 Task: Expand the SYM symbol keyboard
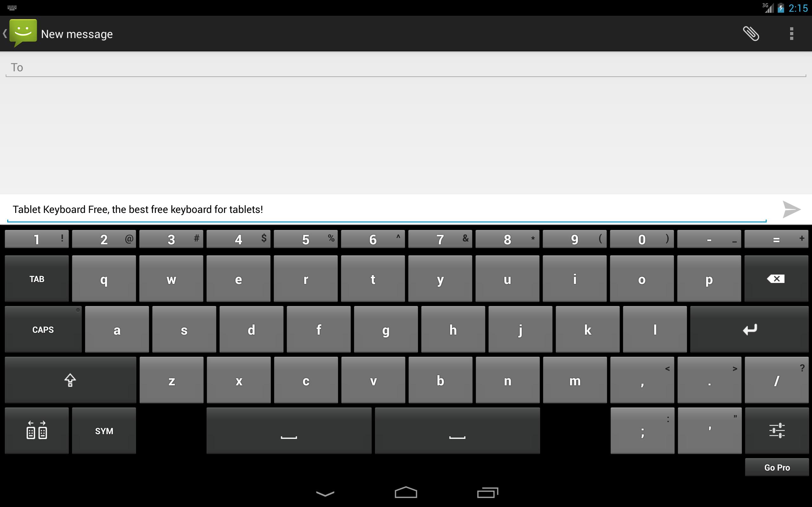pos(103,431)
